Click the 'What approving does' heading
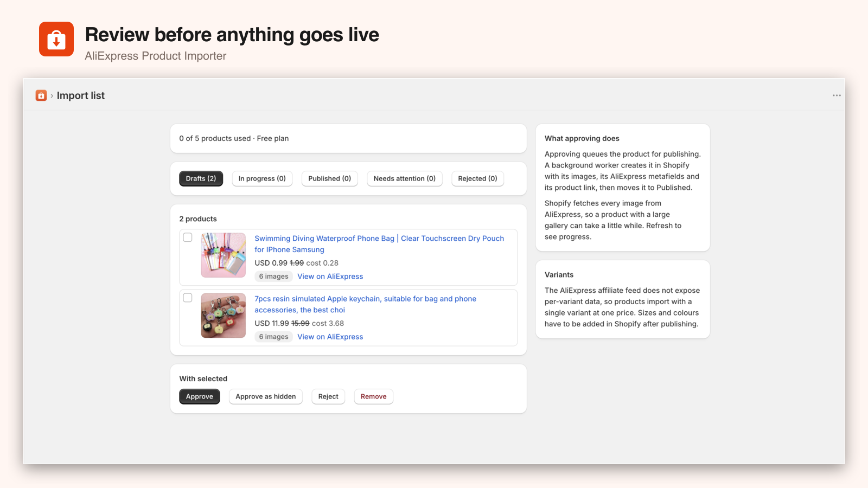 [x=582, y=138]
